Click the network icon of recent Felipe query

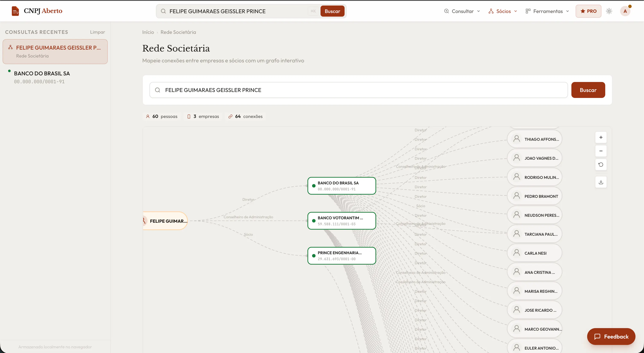10,47
